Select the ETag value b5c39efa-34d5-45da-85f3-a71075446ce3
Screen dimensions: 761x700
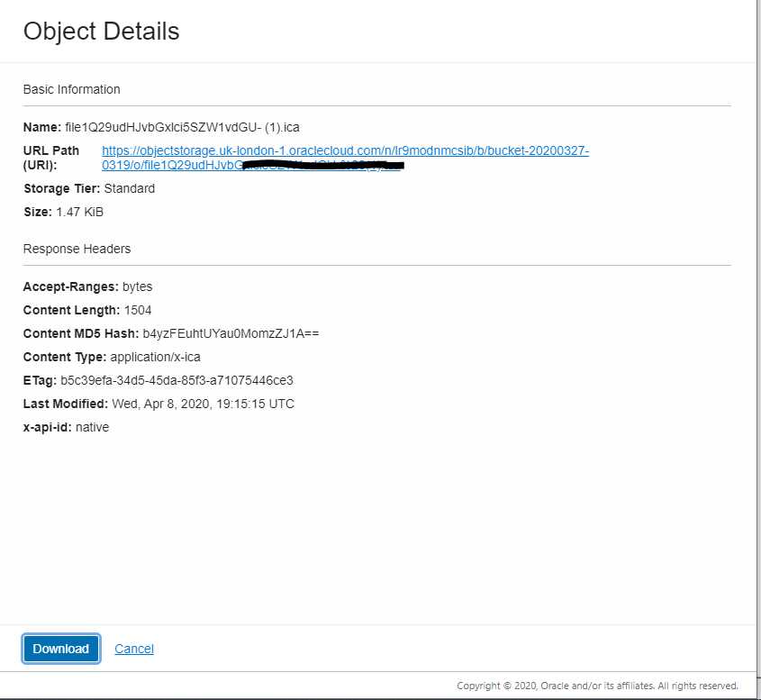pos(177,380)
